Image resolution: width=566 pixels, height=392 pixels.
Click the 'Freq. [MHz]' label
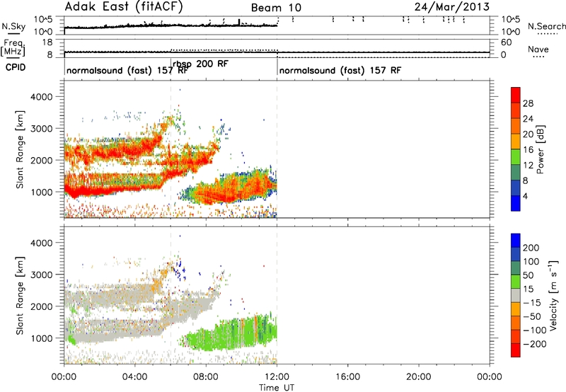pos(13,47)
